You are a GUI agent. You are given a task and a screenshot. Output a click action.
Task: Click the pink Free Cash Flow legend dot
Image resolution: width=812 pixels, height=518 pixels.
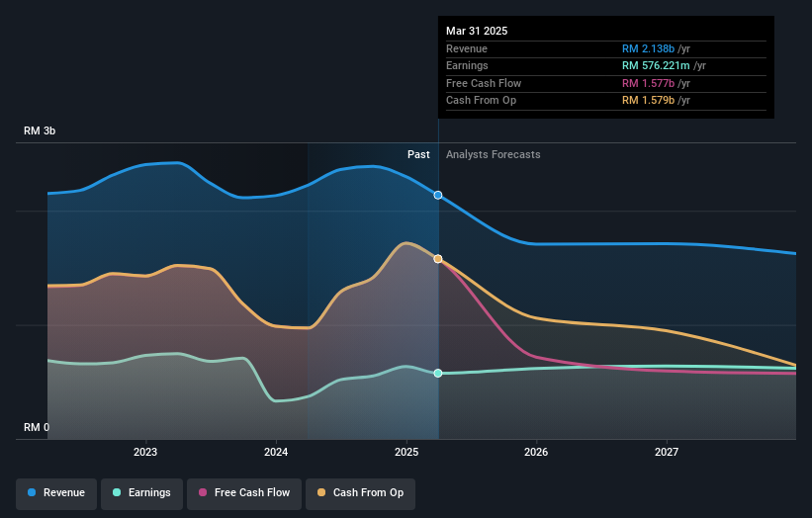pyautogui.click(x=203, y=492)
